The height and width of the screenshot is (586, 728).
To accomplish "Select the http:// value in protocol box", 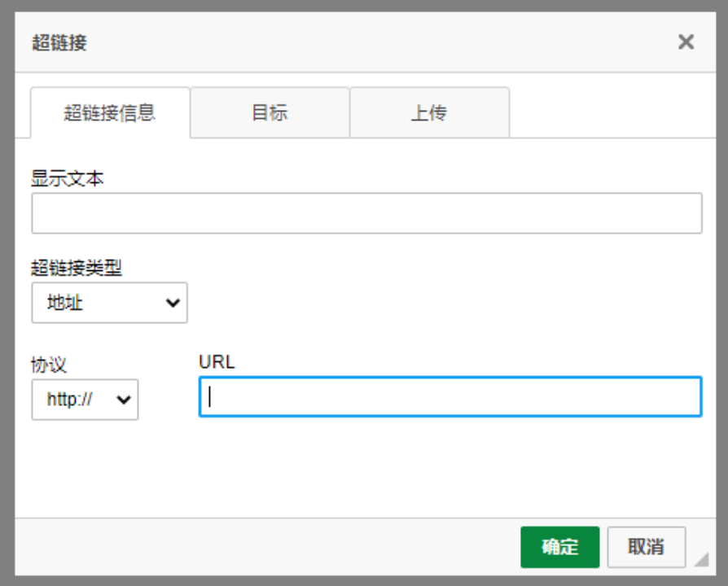I will 70,400.
